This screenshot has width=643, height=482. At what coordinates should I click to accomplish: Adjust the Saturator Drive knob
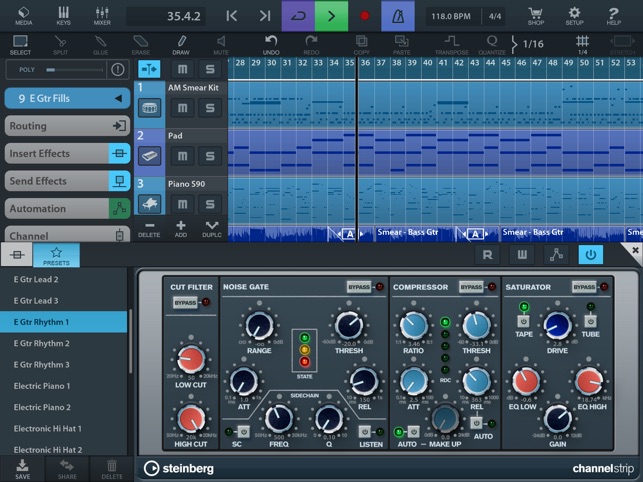tap(557, 326)
